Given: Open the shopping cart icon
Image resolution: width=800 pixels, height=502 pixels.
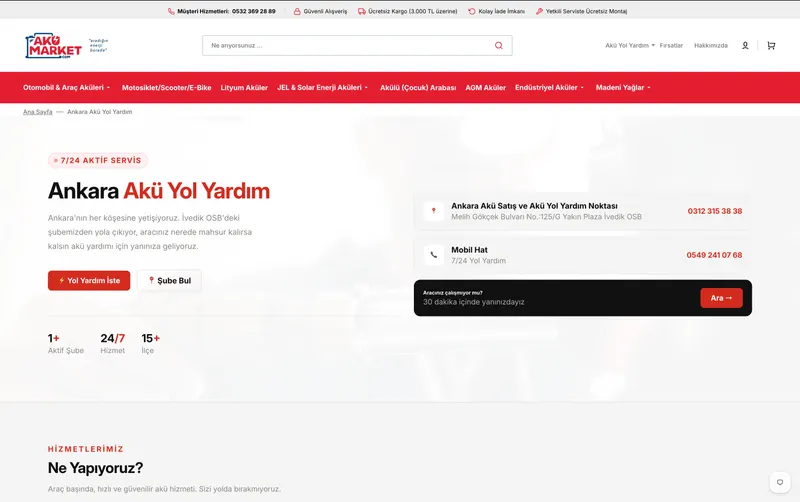Looking at the screenshot, I should [771, 45].
